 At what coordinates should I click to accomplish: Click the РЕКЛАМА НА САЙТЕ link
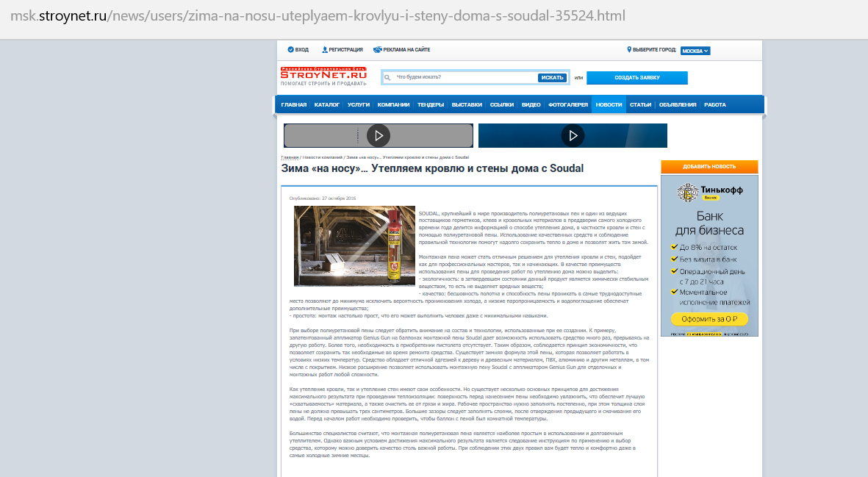[407, 50]
